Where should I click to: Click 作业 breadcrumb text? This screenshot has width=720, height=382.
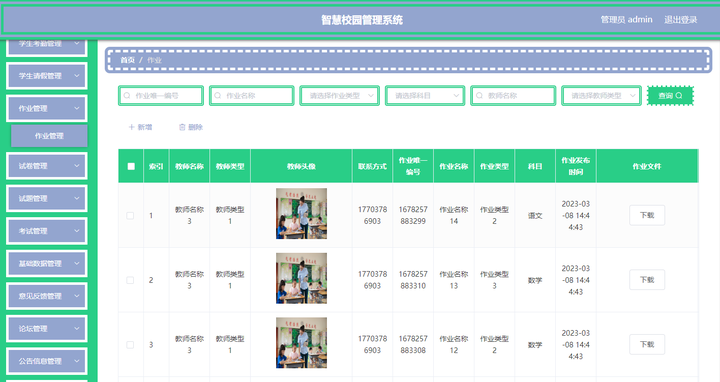coord(154,60)
